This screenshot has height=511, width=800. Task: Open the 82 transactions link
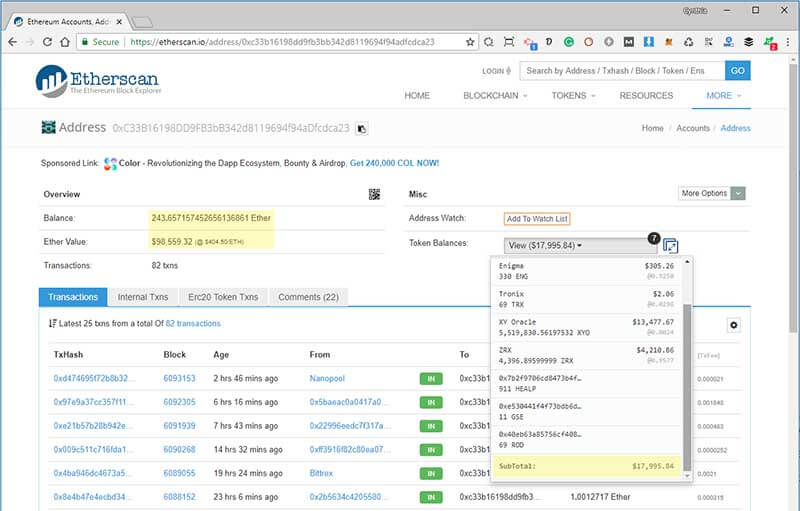click(193, 323)
